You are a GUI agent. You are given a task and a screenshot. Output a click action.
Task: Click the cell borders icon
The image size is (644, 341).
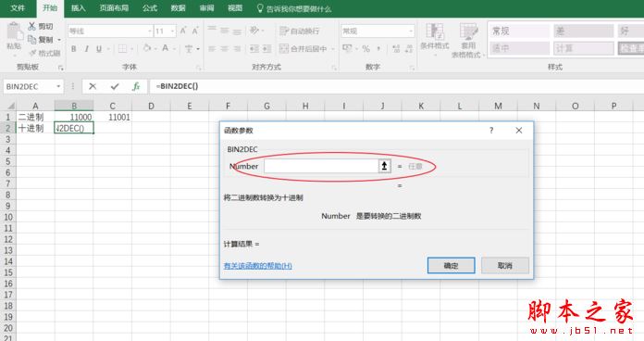122,49
